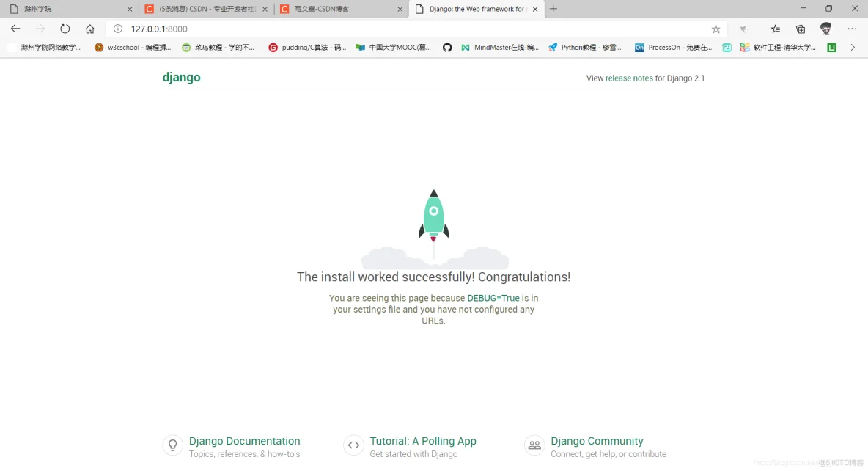Switch to the 写文章-CSDN博客 tab
The width and height of the screenshot is (868, 471).
pos(341,9)
